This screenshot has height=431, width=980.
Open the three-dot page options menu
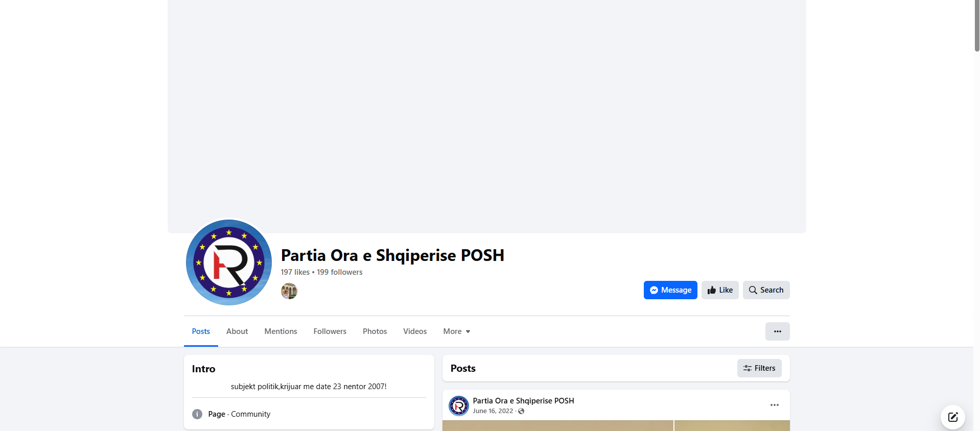[777, 331]
